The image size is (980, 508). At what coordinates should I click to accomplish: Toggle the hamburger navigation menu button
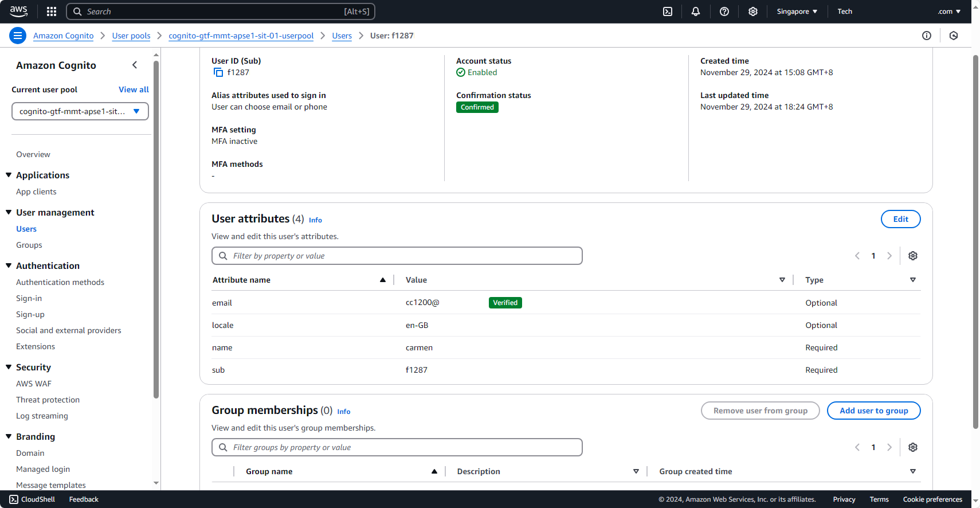click(x=18, y=36)
